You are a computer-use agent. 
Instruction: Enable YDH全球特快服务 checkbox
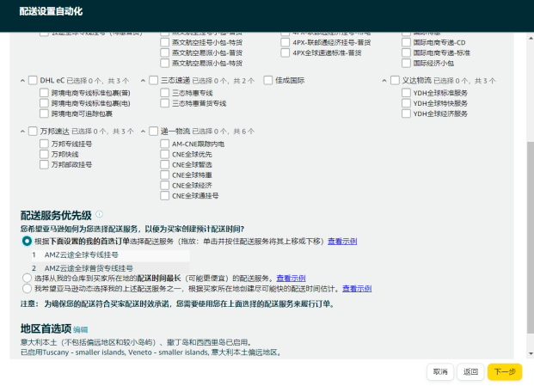coord(406,103)
